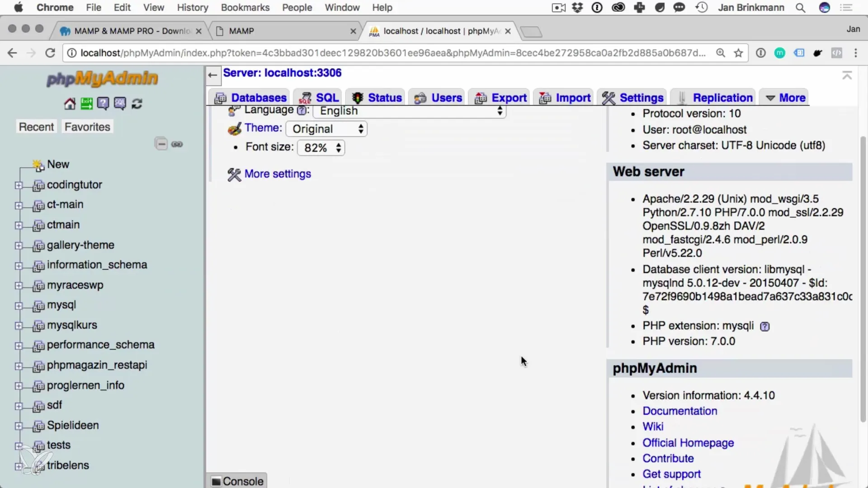Click the Chrome reload page button
Screen dimensions: 868x488
[x=50, y=53]
